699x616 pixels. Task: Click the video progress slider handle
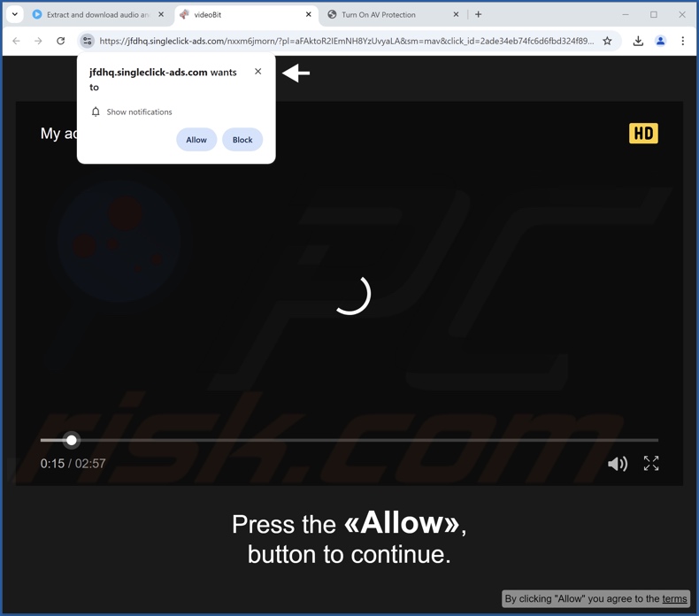72,440
